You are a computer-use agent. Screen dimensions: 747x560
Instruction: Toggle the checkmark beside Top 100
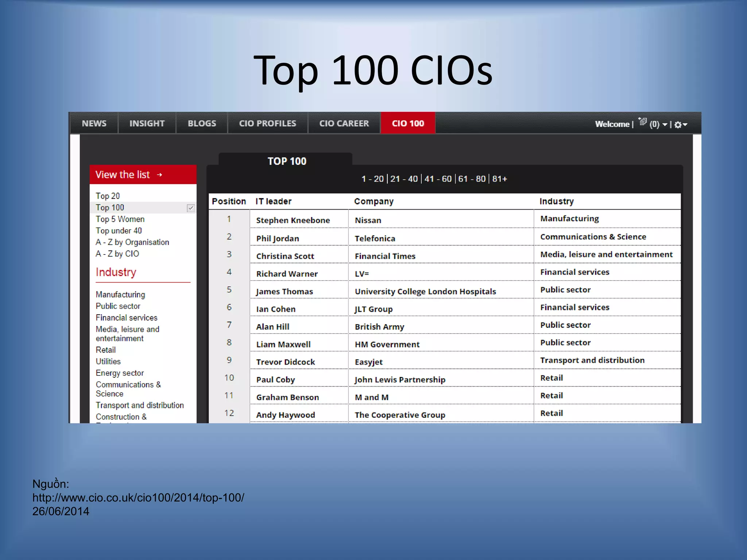[191, 208]
